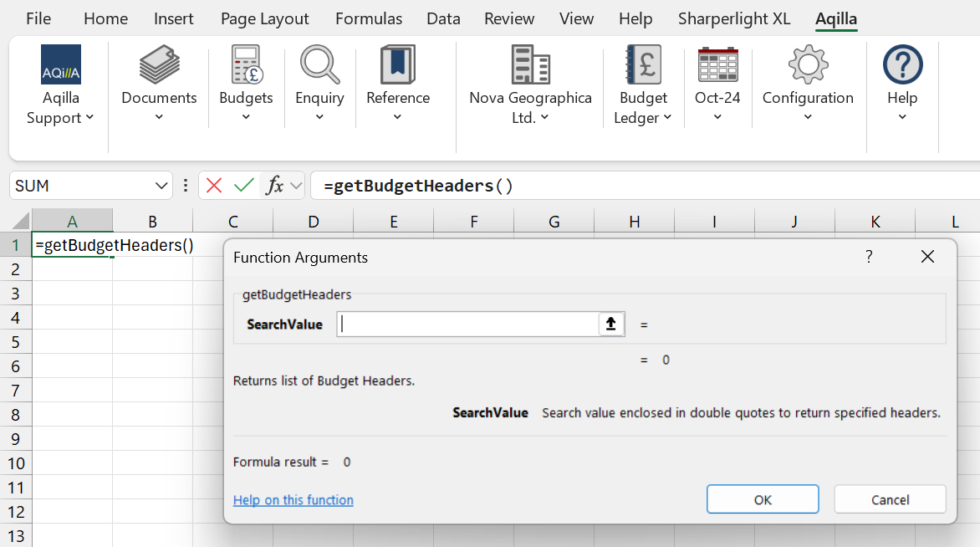980x547 pixels.
Task: Open the Aqilla Support logo menu
Action: 61,65
